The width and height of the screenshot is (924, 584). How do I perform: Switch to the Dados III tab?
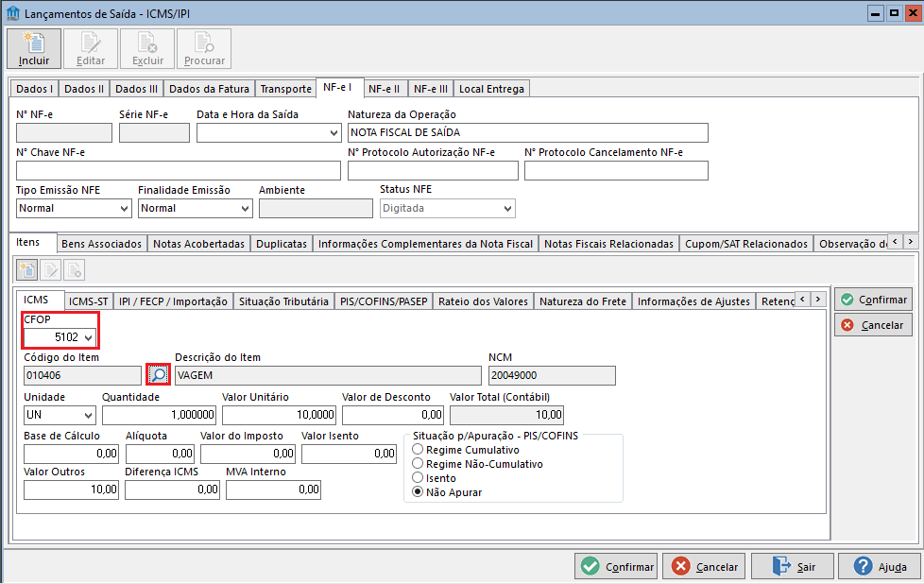point(136,89)
